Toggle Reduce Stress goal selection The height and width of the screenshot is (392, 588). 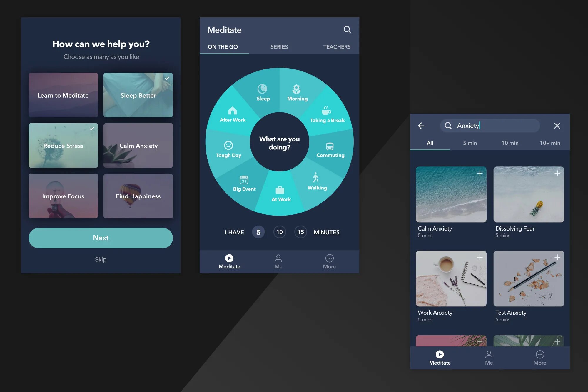[x=64, y=145]
